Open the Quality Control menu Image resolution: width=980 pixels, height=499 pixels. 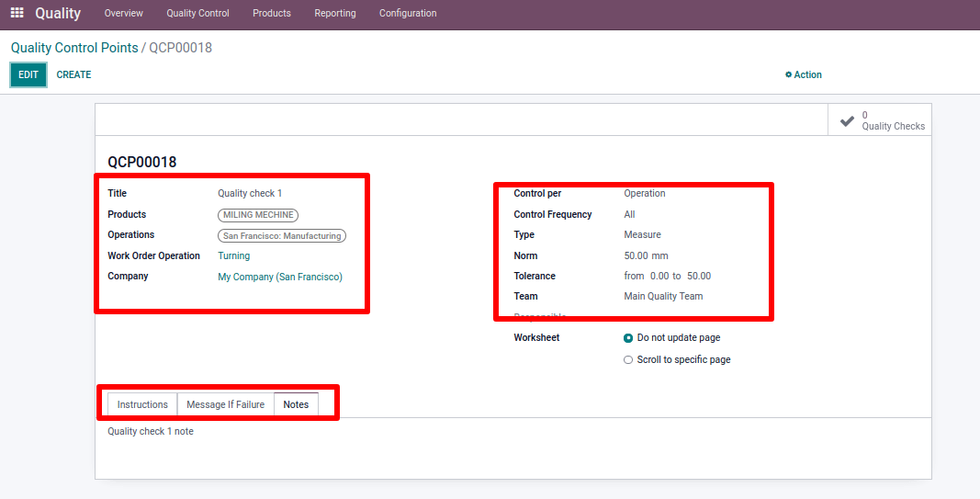point(197,13)
